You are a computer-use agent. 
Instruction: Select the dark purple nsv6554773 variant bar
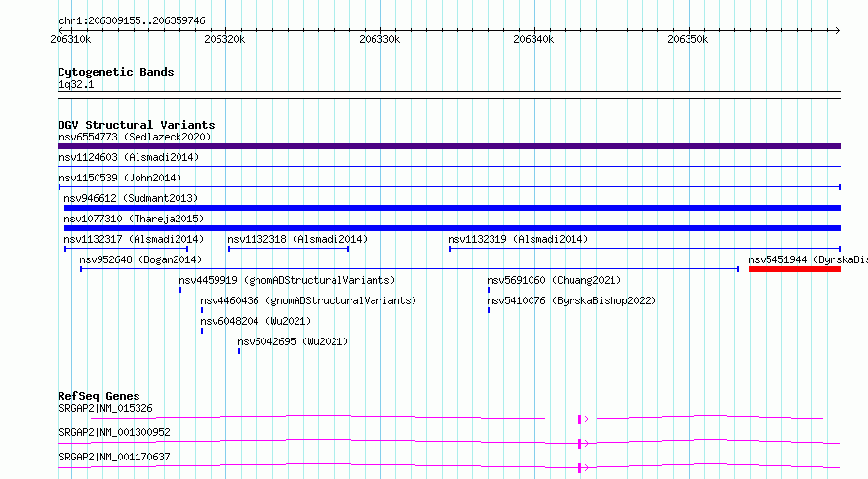pos(449,146)
